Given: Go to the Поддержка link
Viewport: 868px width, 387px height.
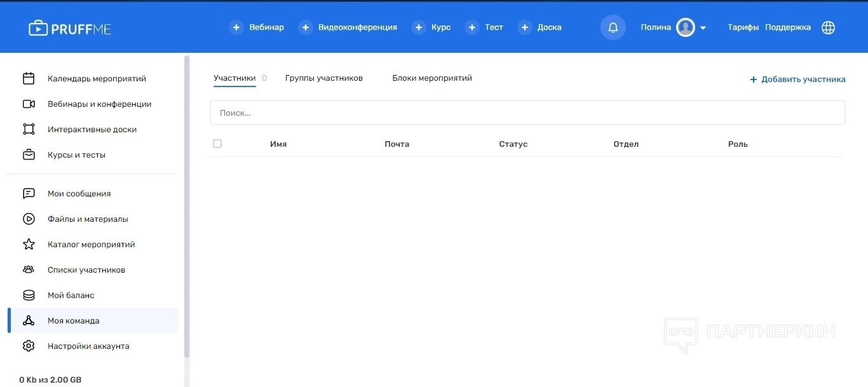Looking at the screenshot, I should [x=787, y=27].
